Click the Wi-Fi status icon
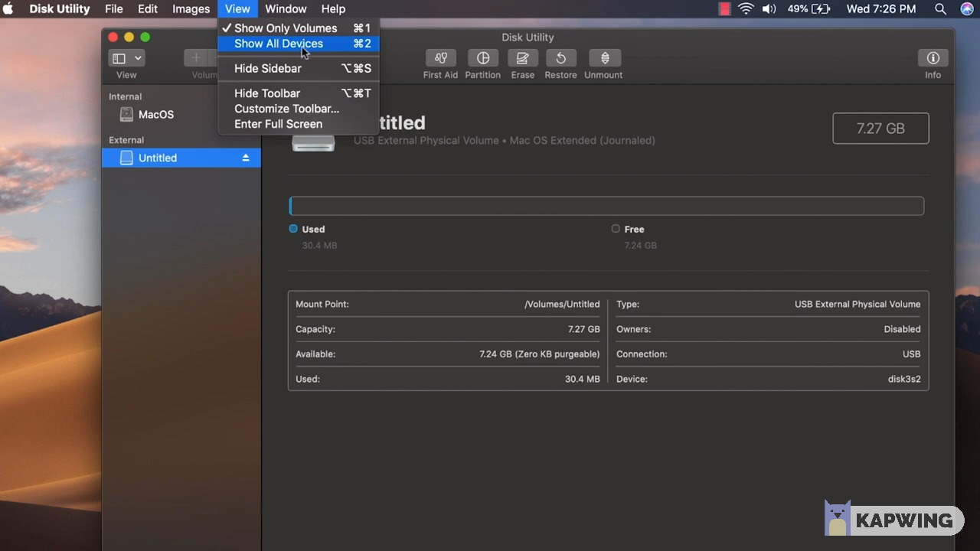This screenshot has width=980, height=551. point(746,9)
